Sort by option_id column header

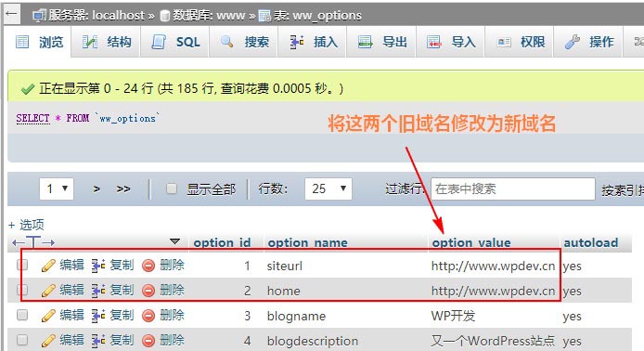click(222, 242)
